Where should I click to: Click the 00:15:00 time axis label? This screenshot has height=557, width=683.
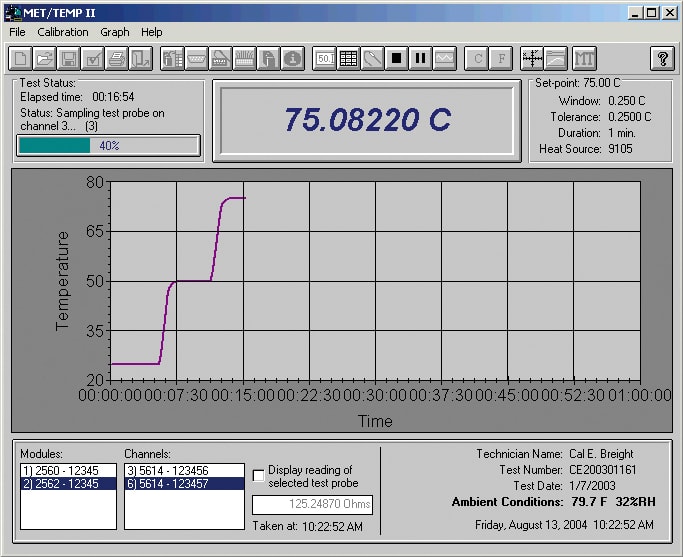243,395
